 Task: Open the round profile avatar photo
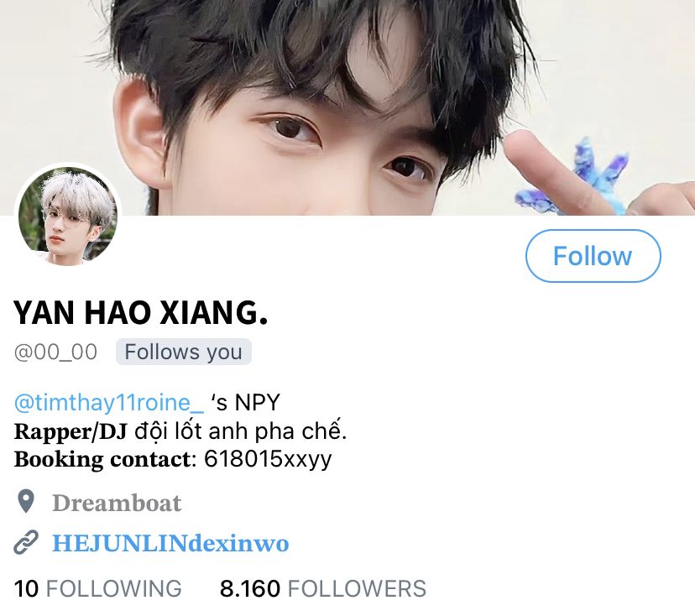coord(68,216)
